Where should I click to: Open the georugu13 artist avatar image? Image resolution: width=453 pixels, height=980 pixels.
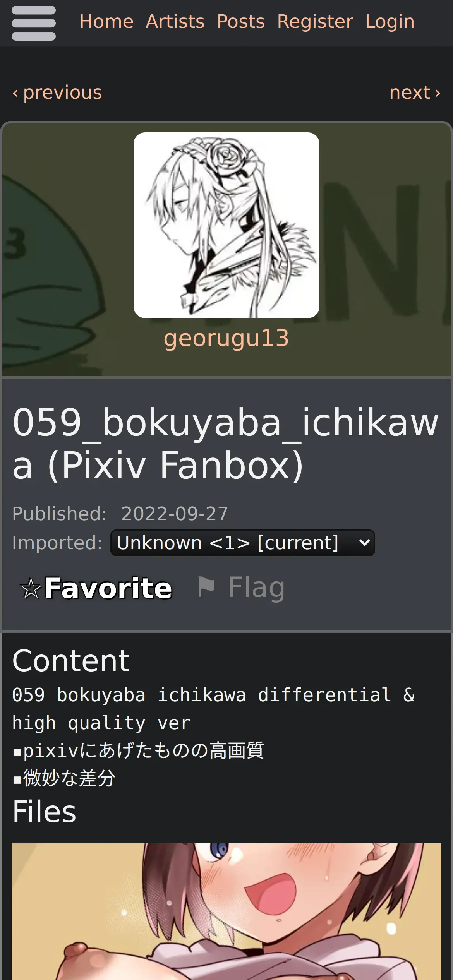pyautogui.click(x=226, y=225)
